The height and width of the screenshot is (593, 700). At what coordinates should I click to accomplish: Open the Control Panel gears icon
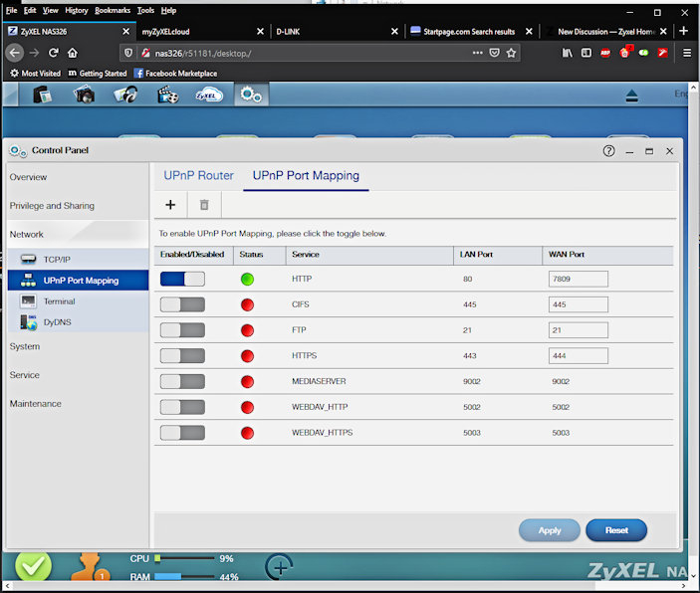[251, 95]
